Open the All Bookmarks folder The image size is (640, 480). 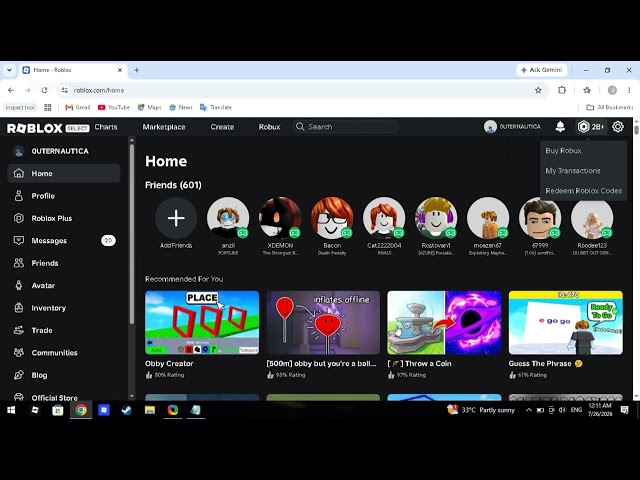pyautogui.click(x=610, y=107)
